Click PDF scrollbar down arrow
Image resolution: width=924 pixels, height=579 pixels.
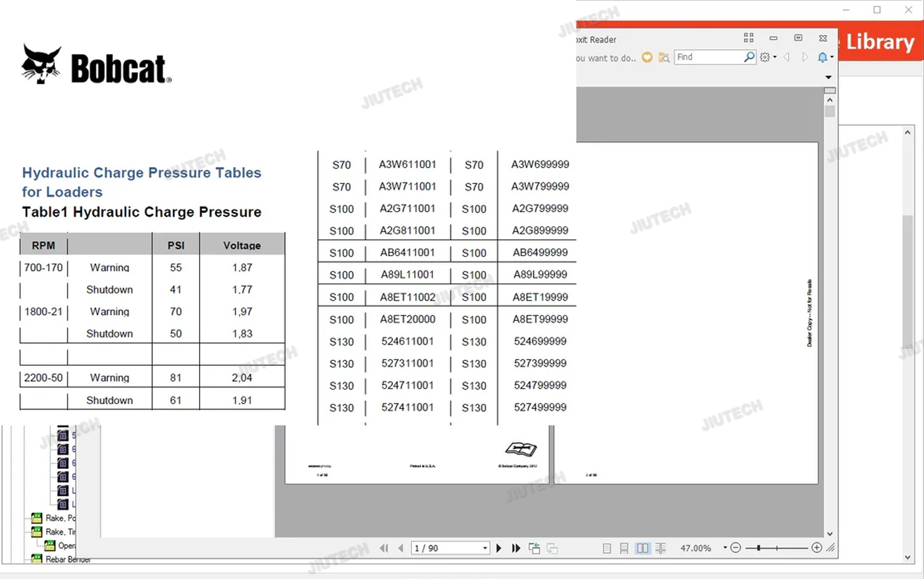830,533
